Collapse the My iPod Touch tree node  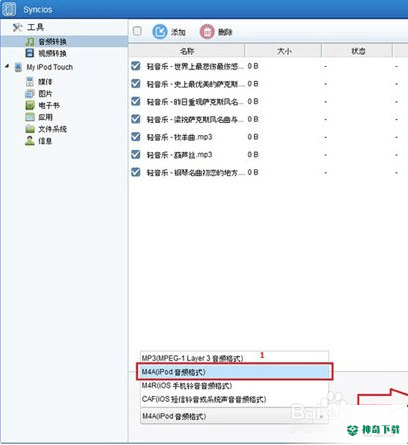(7, 67)
